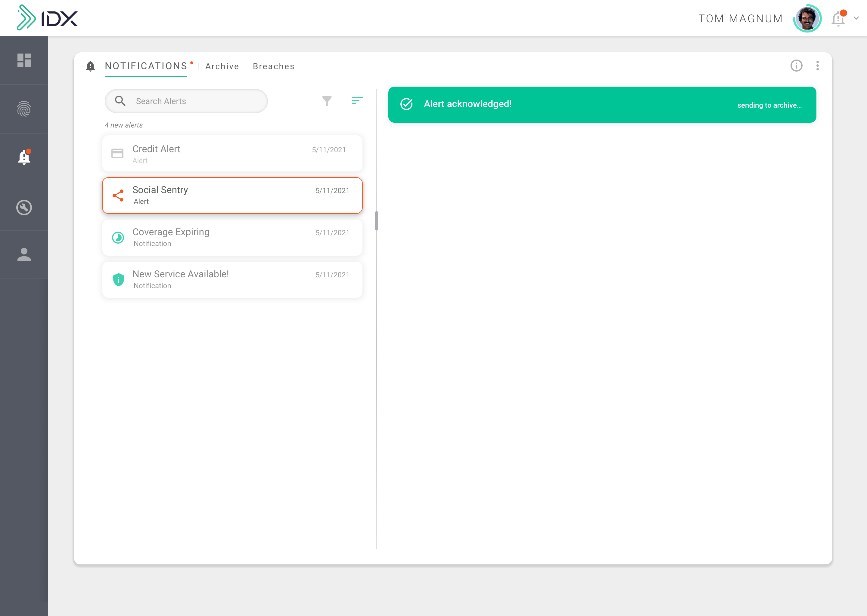
Task: Click the fingerprint identity icon in sidebar
Action: click(x=24, y=109)
